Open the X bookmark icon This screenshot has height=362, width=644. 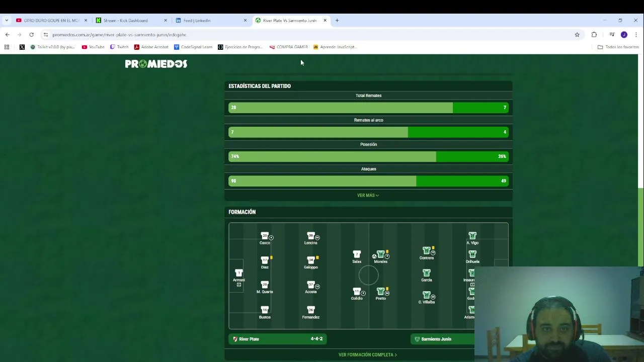pos(22,47)
